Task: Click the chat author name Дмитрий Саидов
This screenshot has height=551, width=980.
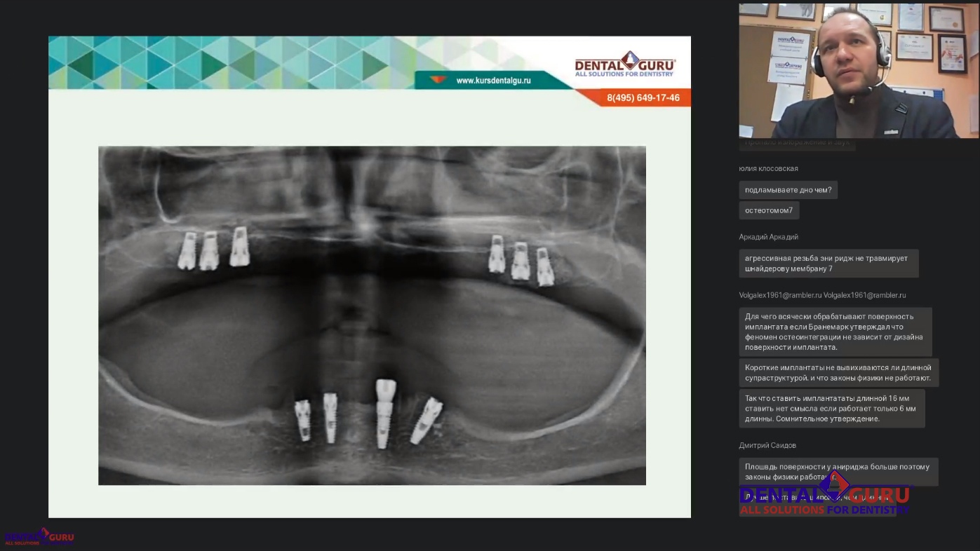Action: tap(767, 445)
